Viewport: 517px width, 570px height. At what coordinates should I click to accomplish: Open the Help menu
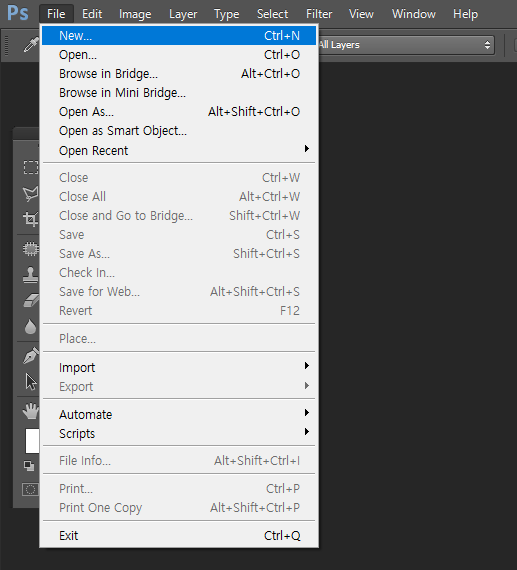[465, 14]
